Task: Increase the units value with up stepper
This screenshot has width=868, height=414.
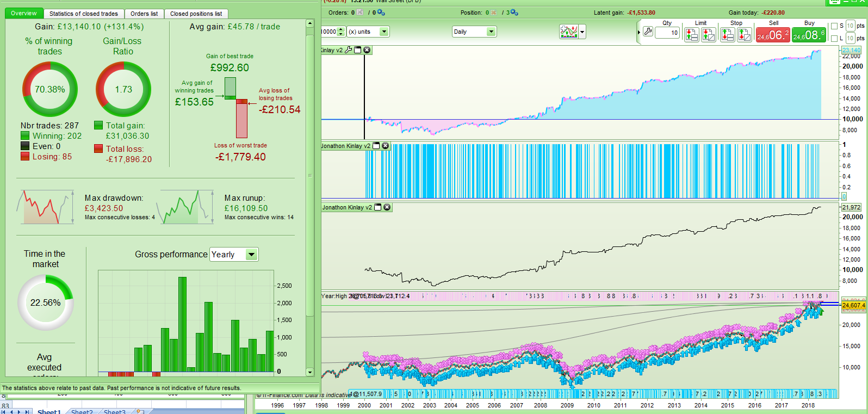Action: coord(341,29)
